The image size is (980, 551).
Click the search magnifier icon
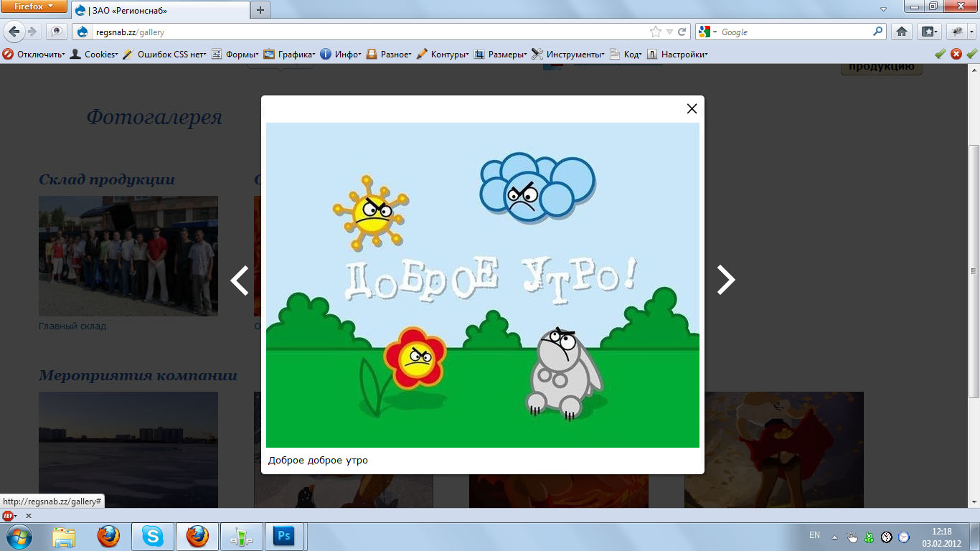[878, 32]
